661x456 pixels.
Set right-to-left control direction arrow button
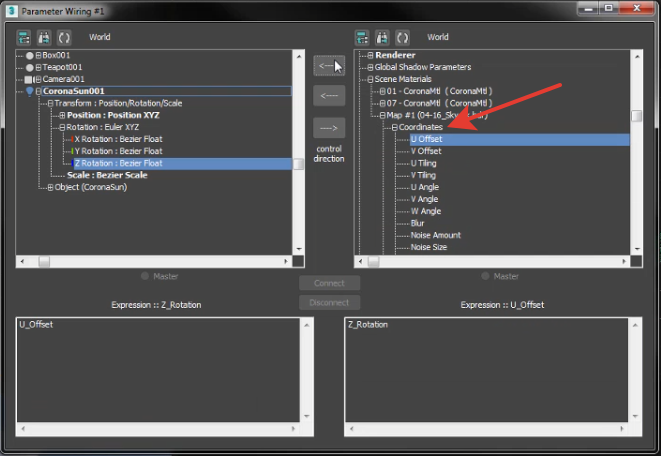[329, 96]
